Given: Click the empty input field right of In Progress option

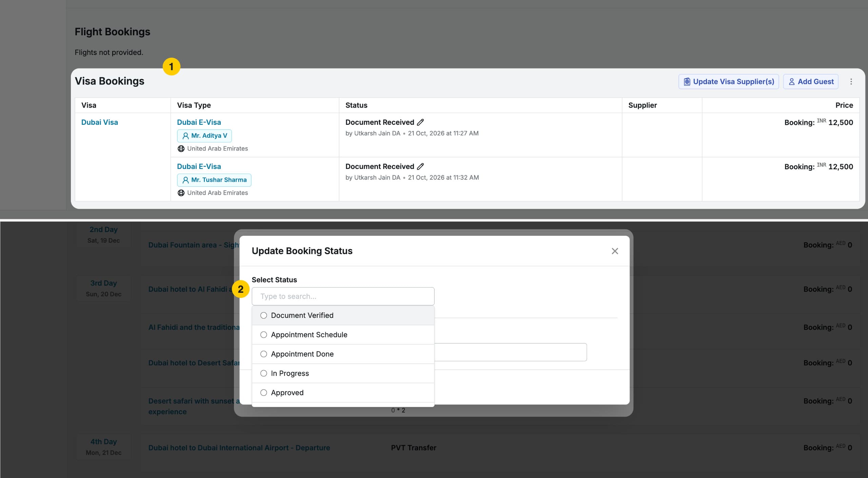Looking at the screenshot, I should pos(510,352).
